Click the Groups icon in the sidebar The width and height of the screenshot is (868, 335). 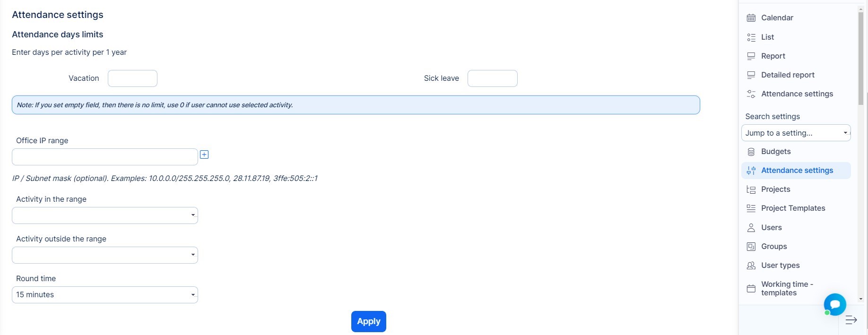(x=751, y=247)
